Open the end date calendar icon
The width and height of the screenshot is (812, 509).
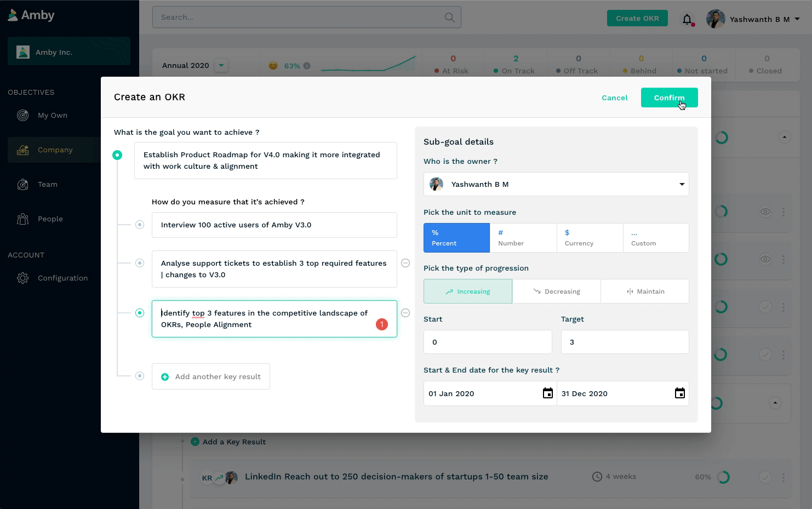click(679, 393)
